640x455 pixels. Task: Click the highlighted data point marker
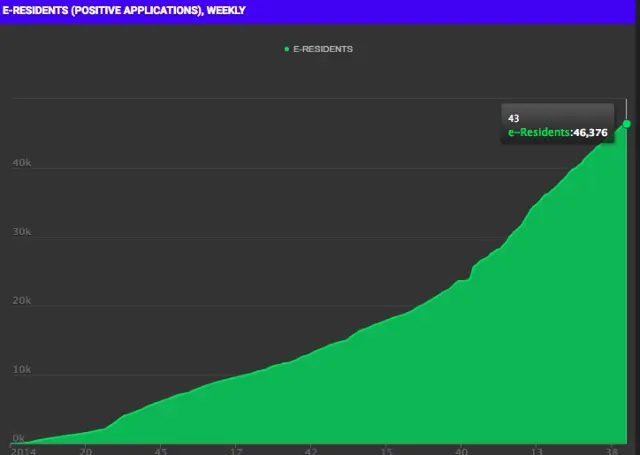(x=627, y=124)
